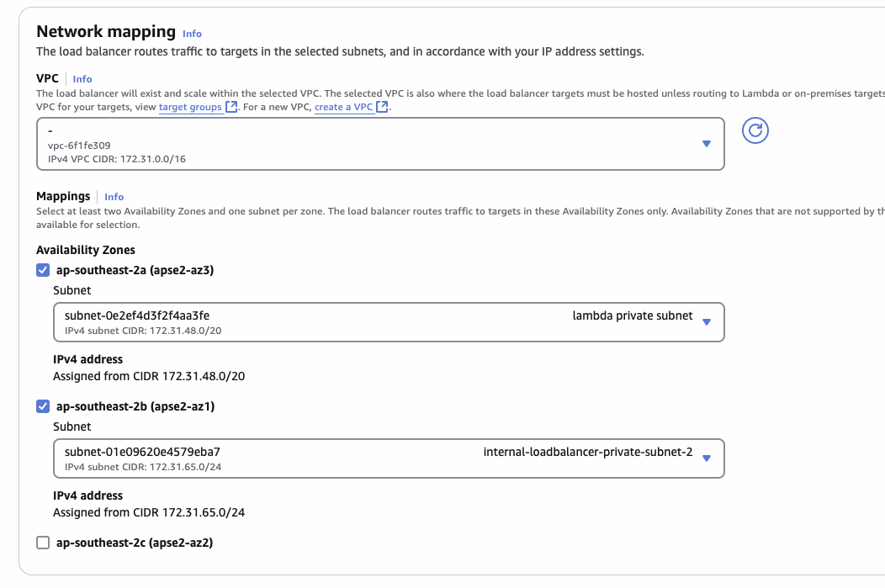Click the ap-southeast-2b (apse2-az1) label
Screen dimensions: 885x588
pos(135,406)
